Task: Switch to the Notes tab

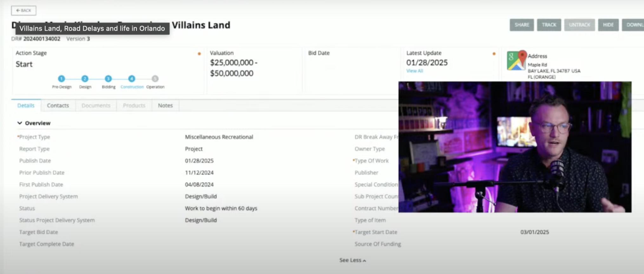Action: 165,106
